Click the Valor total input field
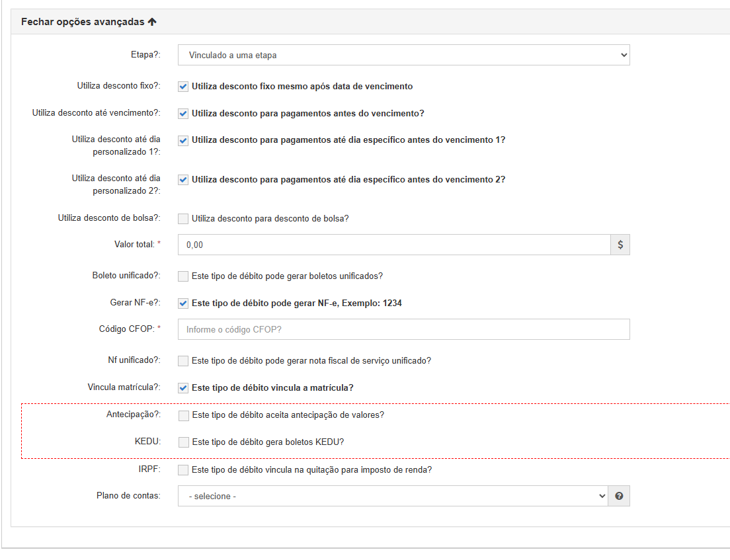 394,245
